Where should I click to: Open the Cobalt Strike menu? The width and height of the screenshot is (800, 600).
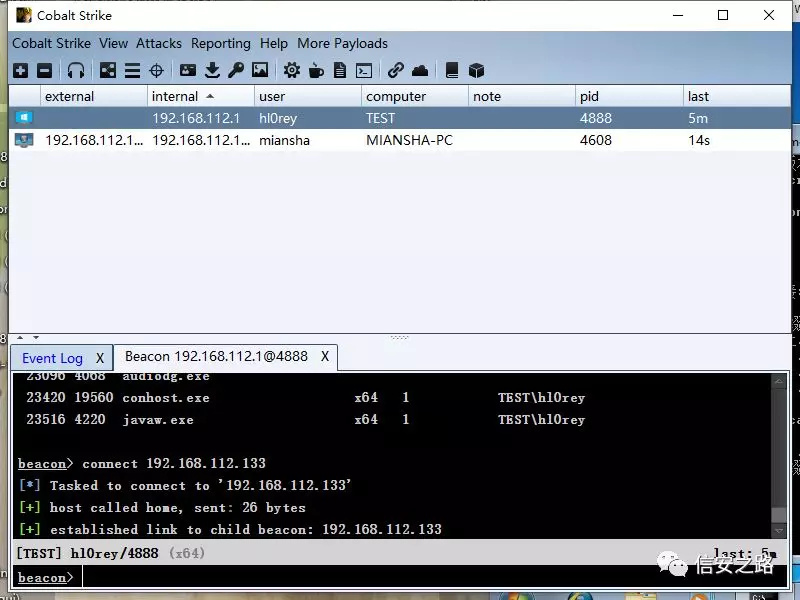[52, 43]
